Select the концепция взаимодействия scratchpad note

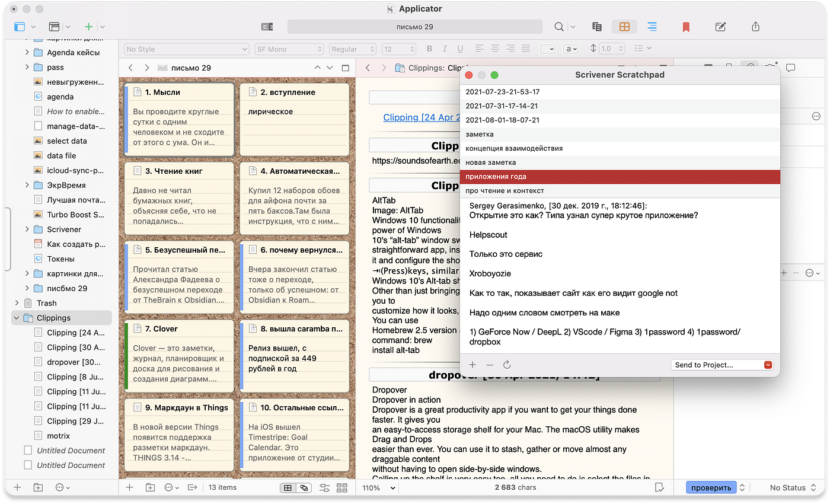(620, 148)
